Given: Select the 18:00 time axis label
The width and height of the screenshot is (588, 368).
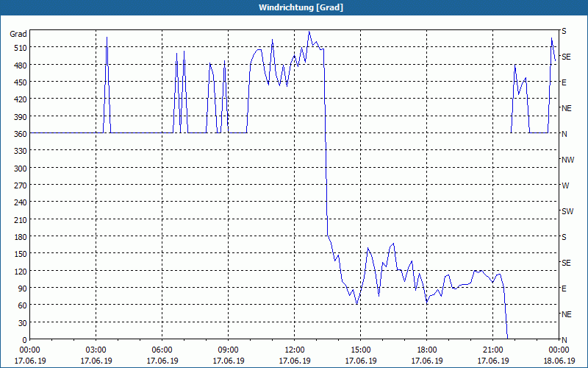Looking at the screenshot, I should [x=427, y=350].
